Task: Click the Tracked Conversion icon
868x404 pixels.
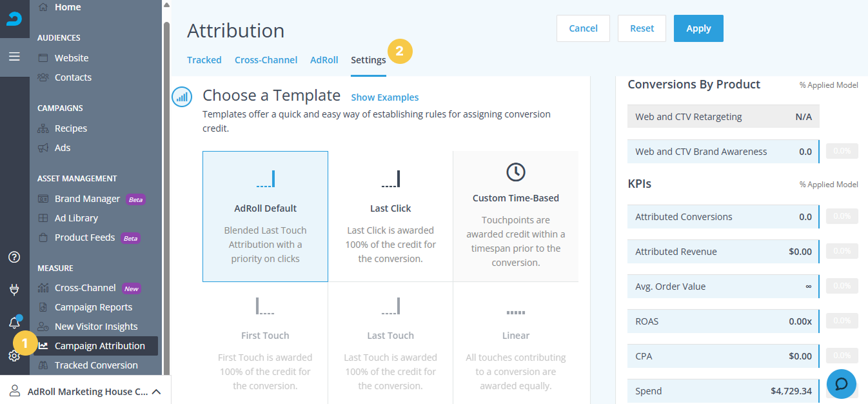Action: coord(43,365)
